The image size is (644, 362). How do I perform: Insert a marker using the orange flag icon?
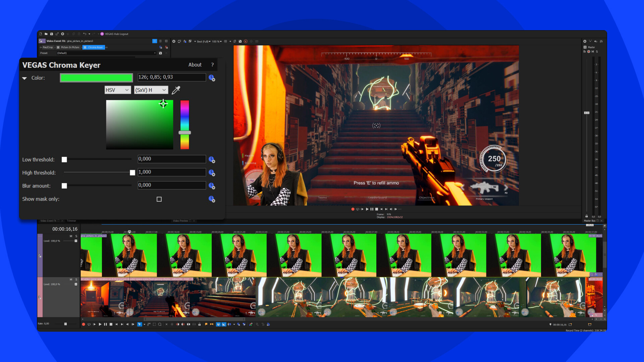click(x=206, y=324)
